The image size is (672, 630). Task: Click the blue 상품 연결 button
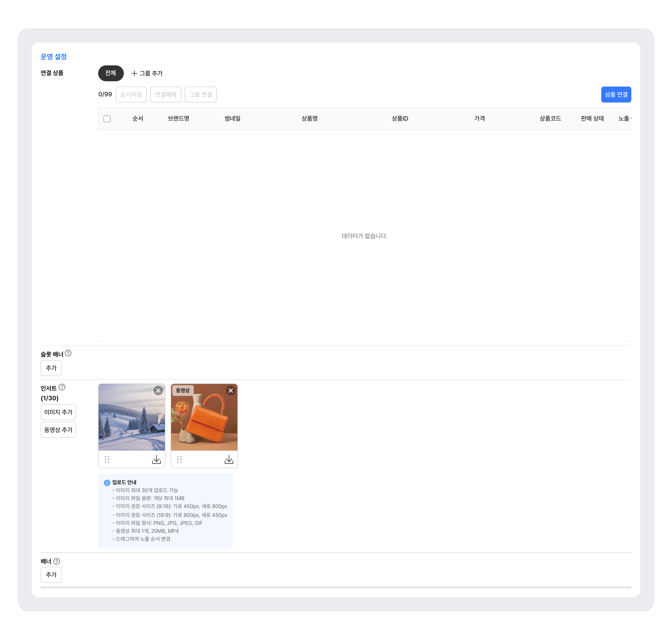[x=616, y=94]
